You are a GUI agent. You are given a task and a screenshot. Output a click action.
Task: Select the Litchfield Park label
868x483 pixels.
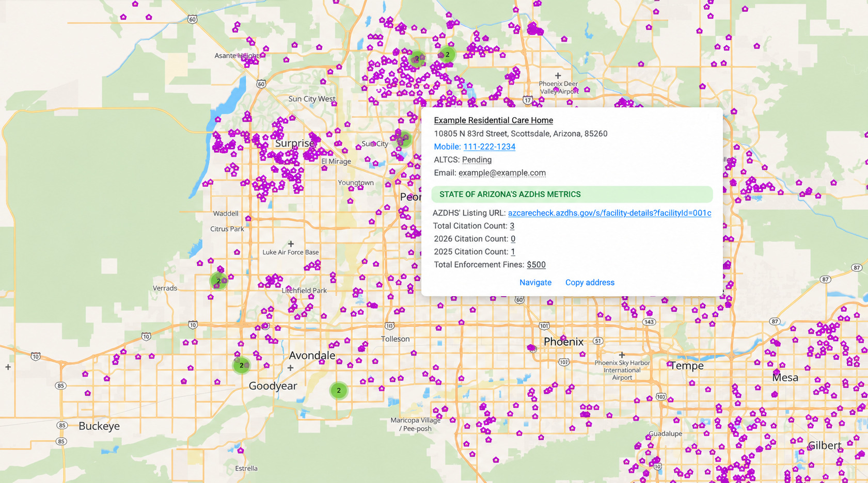tap(304, 291)
